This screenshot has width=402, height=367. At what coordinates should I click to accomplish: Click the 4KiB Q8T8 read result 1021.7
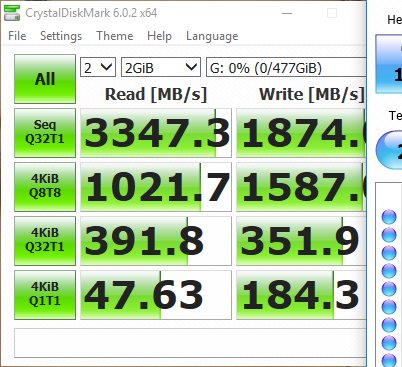[x=156, y=187]
